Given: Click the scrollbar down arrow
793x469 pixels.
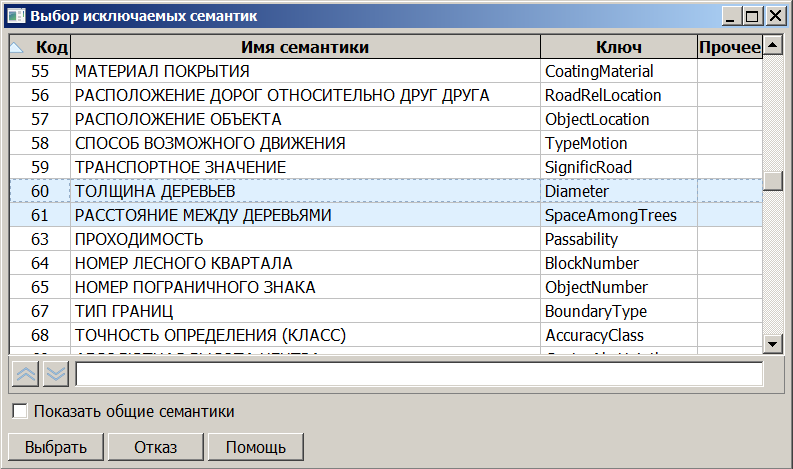Looking at the screenshot, I should pos(772,343).
